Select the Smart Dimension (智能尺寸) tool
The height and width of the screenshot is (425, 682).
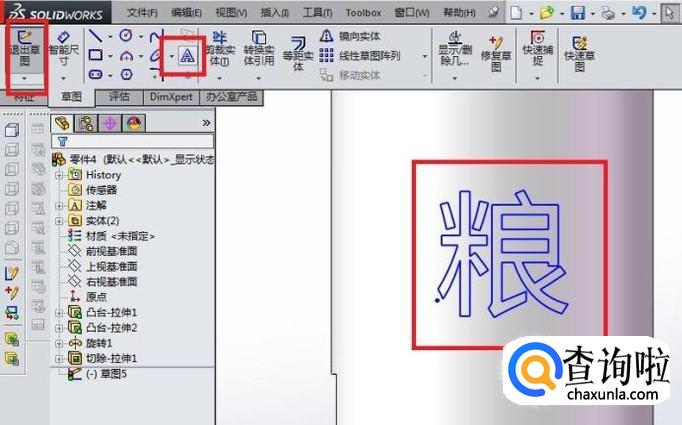64,49
